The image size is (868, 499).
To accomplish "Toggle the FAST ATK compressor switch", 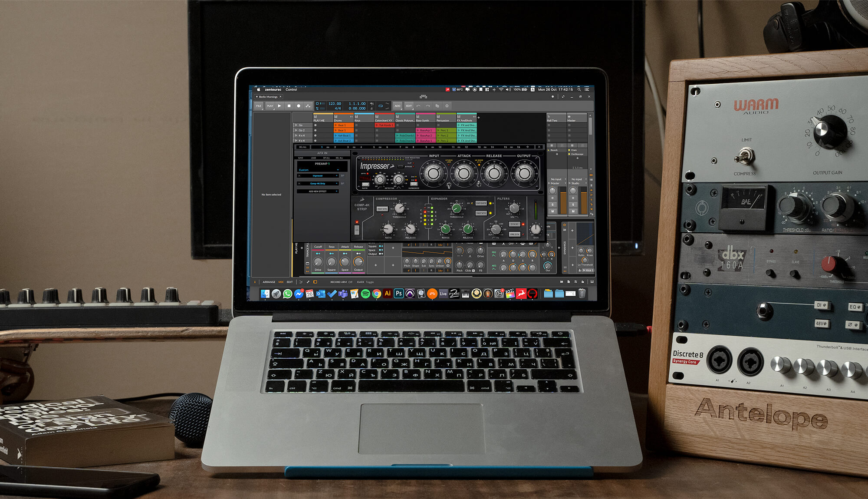I will (382, 209).
